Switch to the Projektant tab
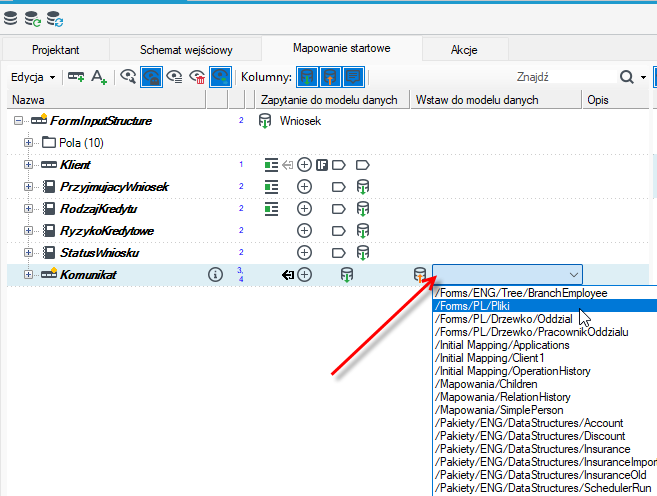Screen dimensions: 657x496 point(56,50)
